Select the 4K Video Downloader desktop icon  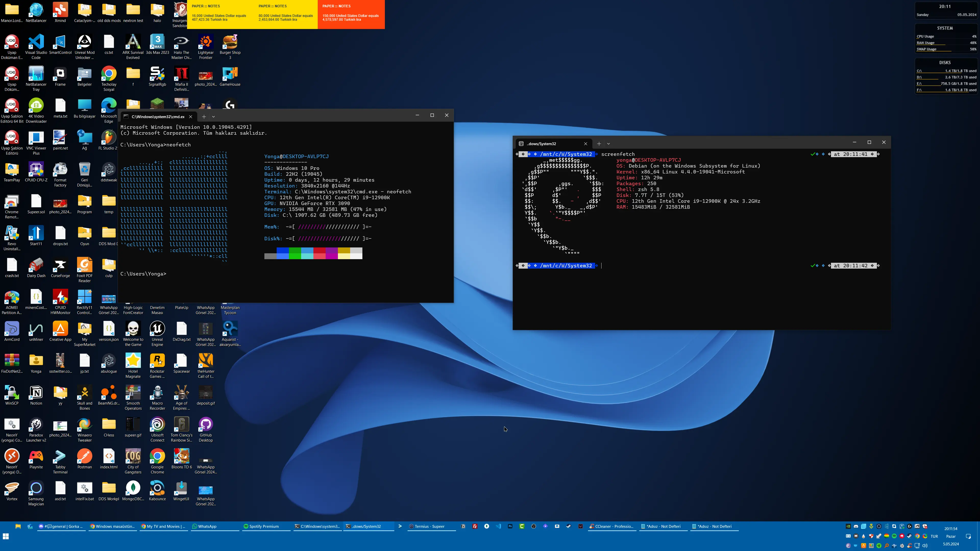[x=36, y=110]
